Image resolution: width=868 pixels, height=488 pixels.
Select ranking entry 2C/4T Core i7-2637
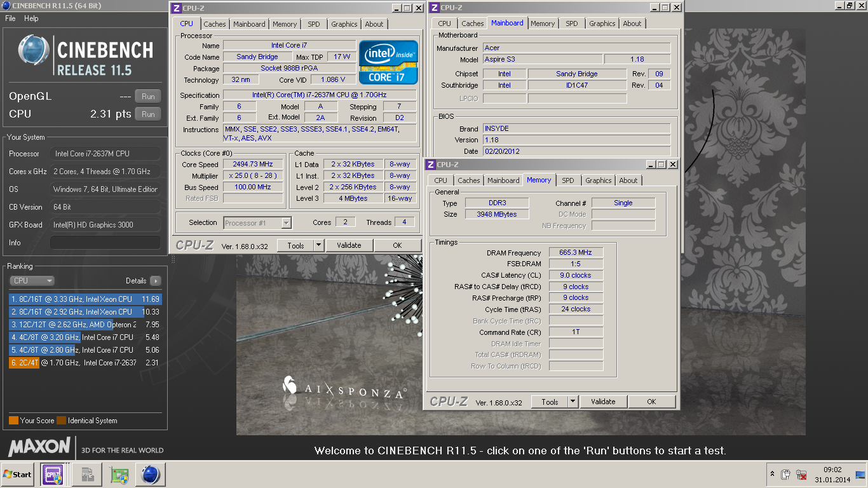[x=85, y=362]
